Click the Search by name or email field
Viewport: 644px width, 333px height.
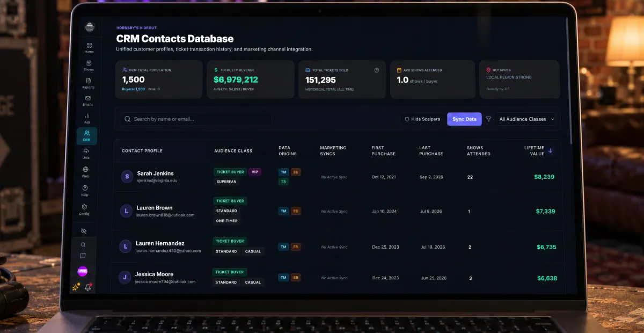point(196,119)
